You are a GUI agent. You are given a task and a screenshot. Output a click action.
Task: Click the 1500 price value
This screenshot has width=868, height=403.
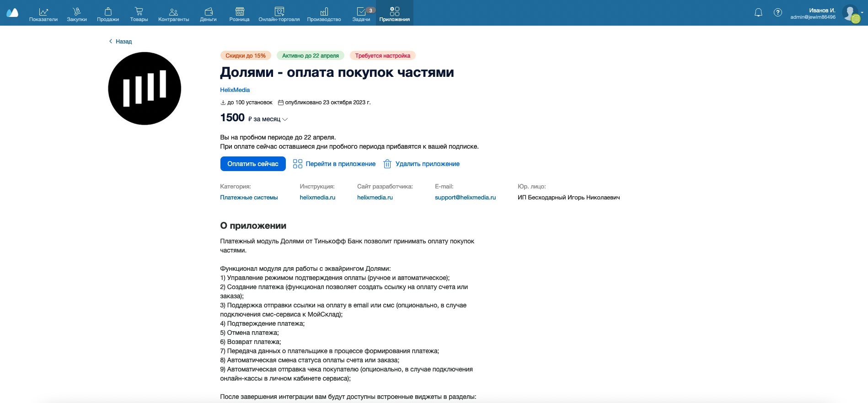click(232, 118)
